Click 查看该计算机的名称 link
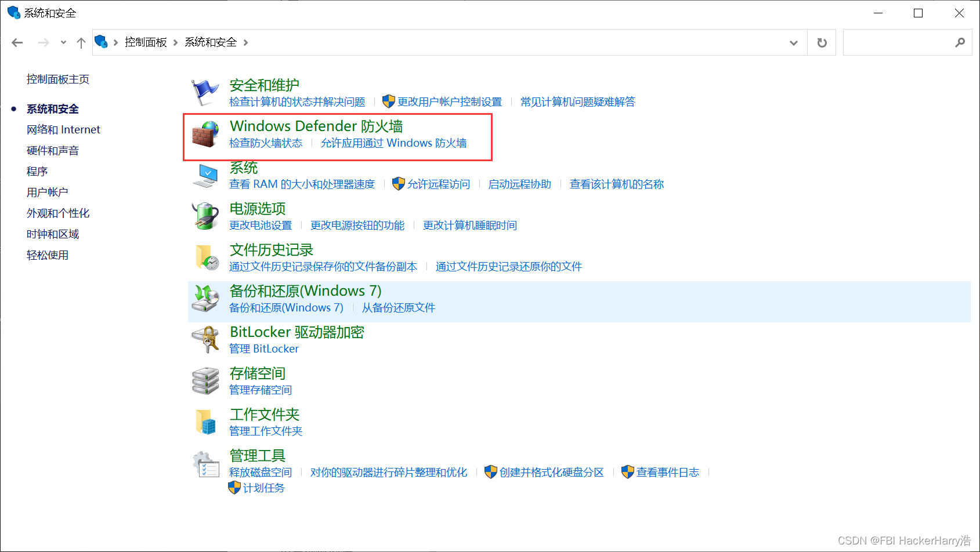 [x=617, y=184]
